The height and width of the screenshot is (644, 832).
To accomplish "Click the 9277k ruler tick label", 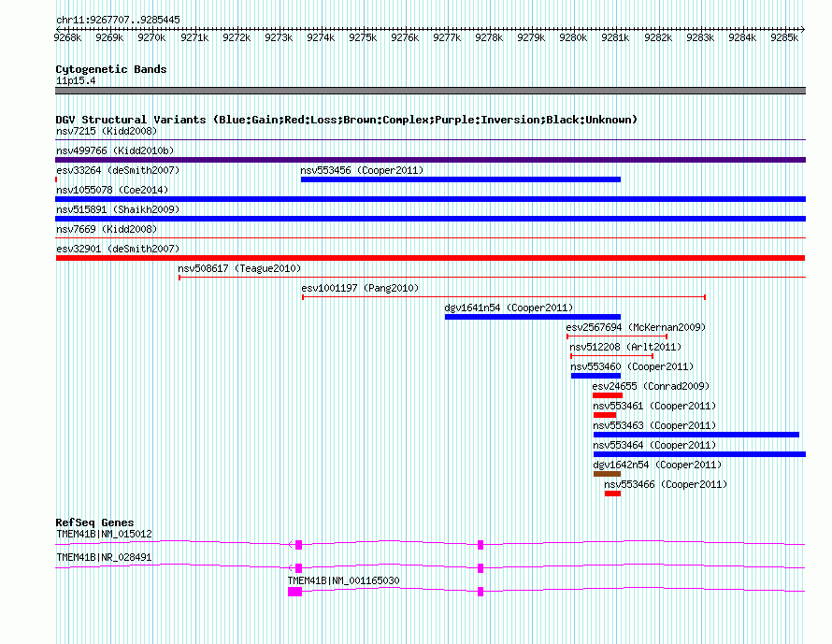I will tap(447, 37).
